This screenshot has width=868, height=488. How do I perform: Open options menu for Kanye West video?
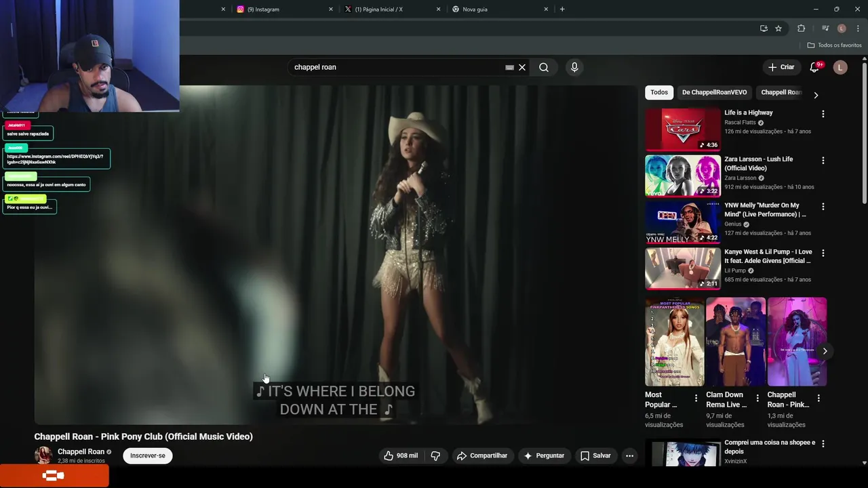tap(823, 253)
